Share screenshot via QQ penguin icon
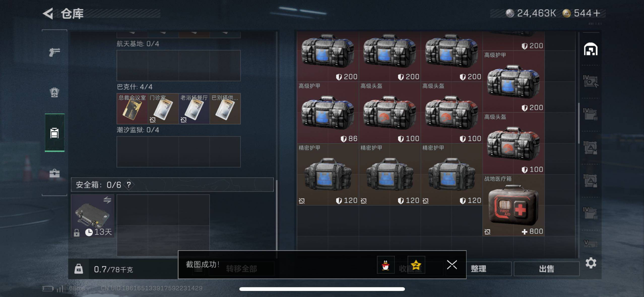The height and width of the screenshot is (297, 644). [x=385, y=265]
